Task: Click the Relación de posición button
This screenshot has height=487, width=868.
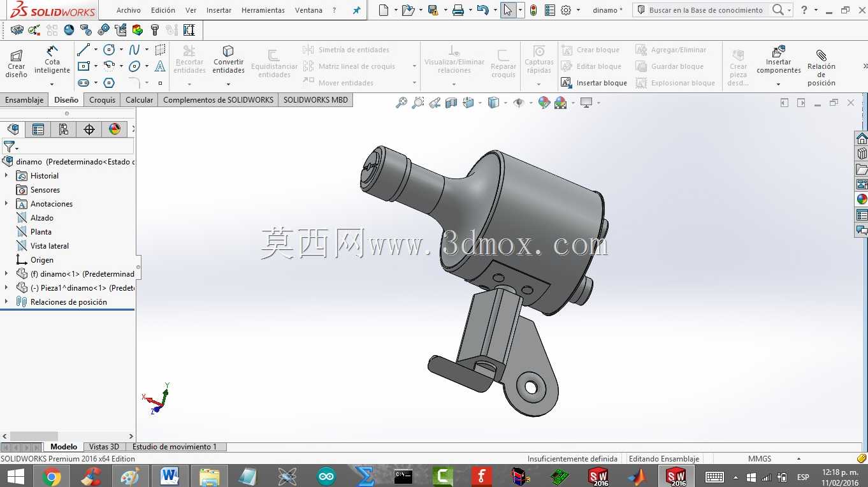Action: (x=821, y=67)
